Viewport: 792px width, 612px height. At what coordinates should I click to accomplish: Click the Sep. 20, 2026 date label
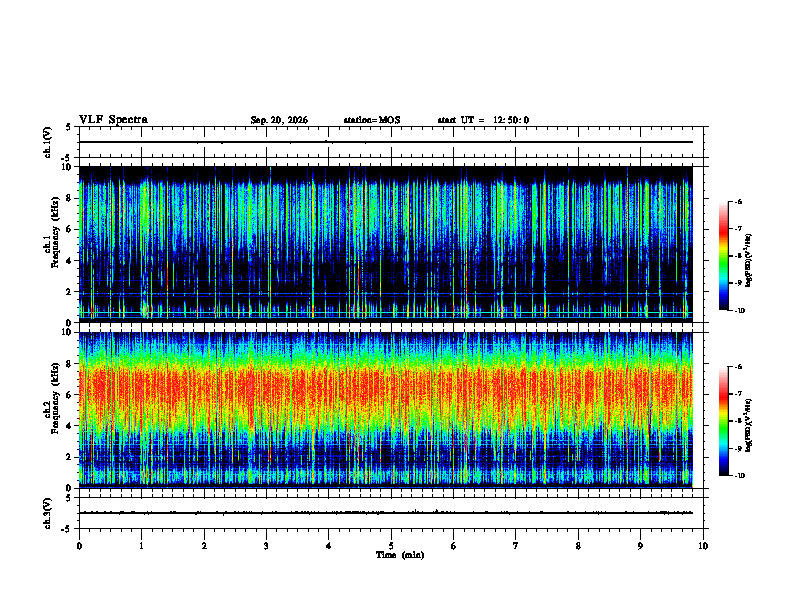[x=279, y=120]
